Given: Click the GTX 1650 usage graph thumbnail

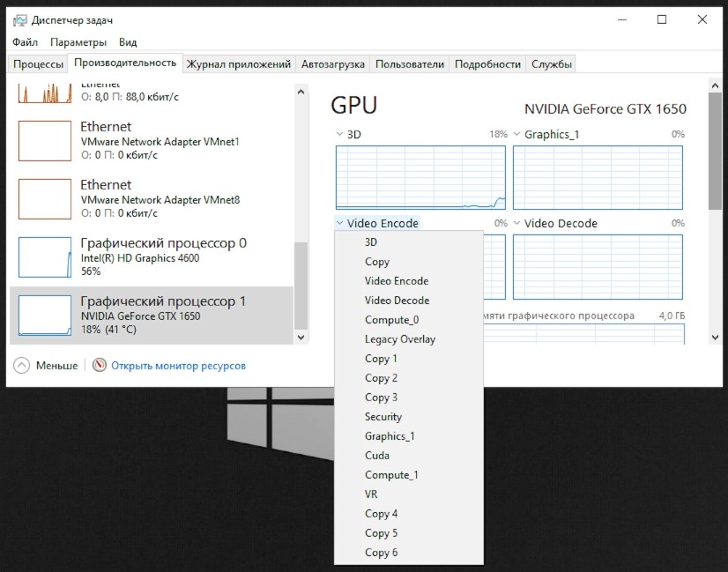Looking at the screenshot, I should tap(45, 316).
